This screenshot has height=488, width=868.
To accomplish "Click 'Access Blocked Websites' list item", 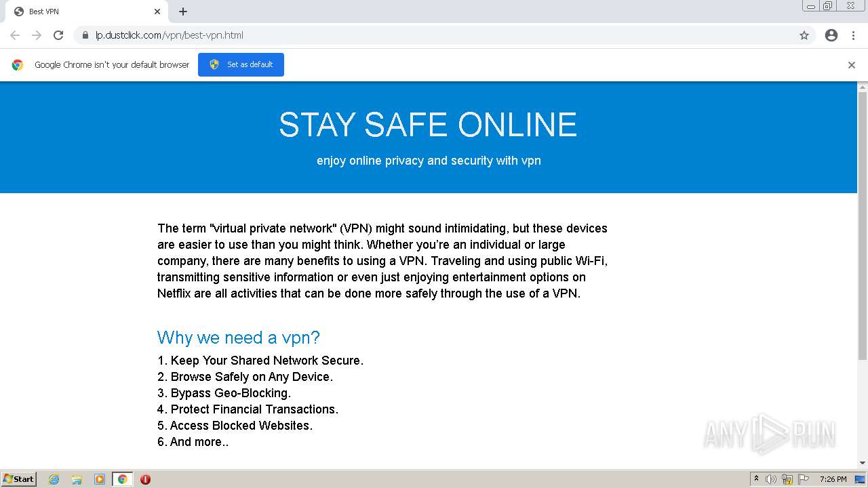I will coord(235,426).
